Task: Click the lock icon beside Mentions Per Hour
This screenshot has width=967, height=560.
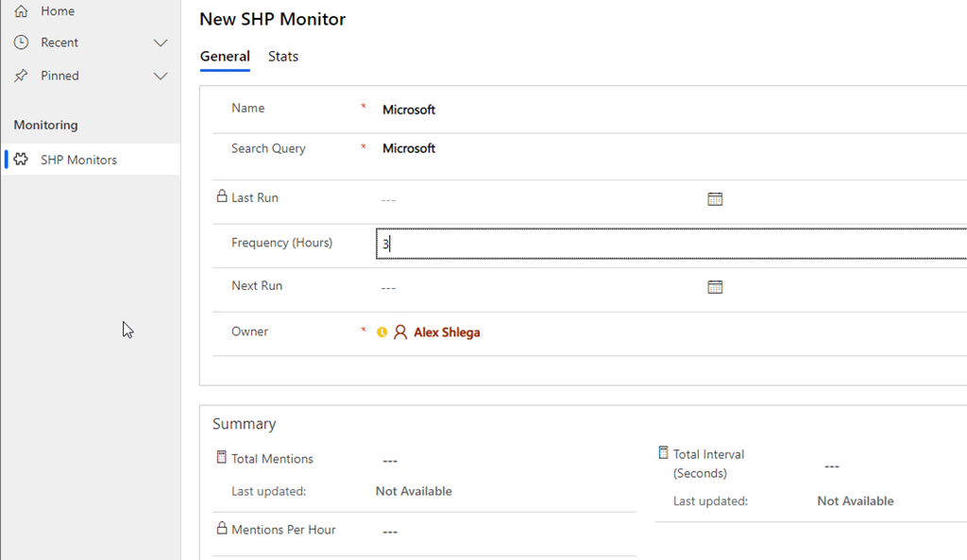Action: coord(222,528)
